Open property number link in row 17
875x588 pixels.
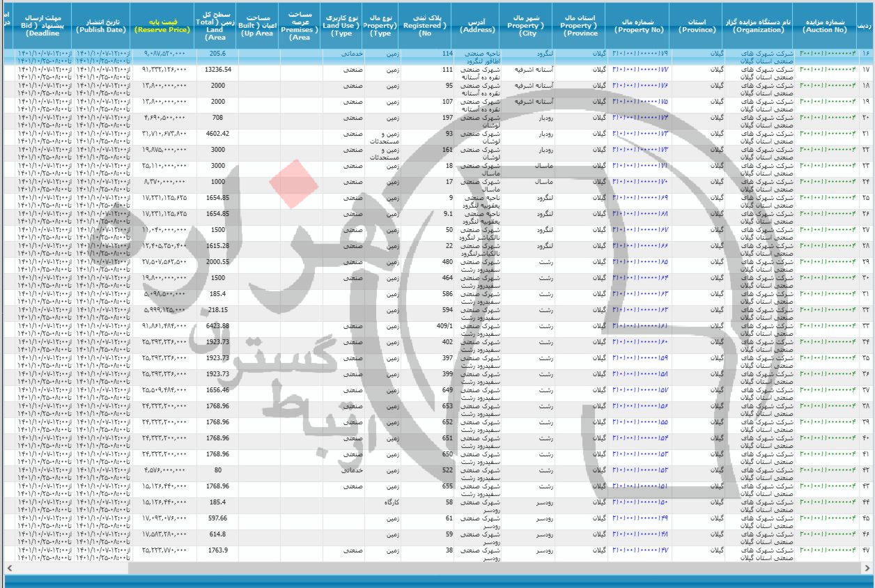pyautogui.click(x=639, y=70)
